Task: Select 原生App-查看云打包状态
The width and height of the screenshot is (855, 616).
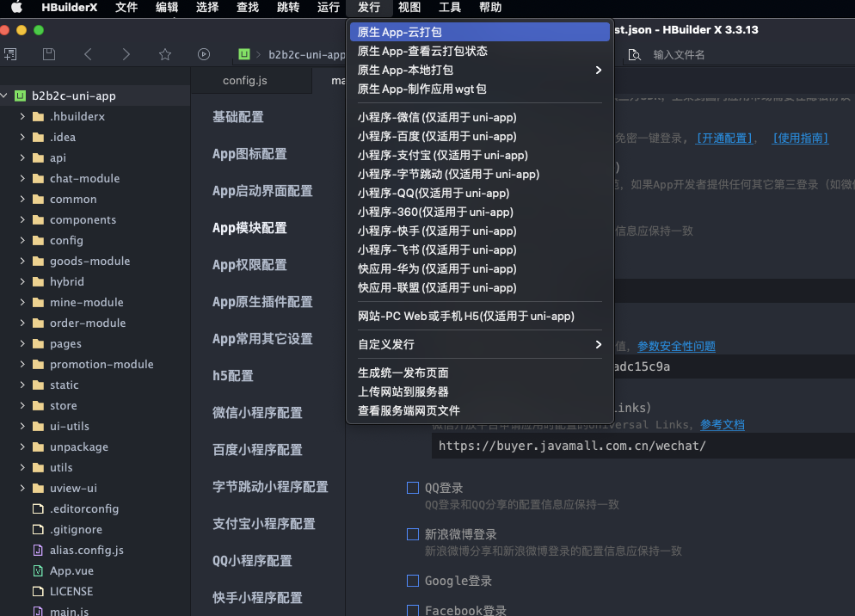Action: pyautogui.click(x=480, y=52)
